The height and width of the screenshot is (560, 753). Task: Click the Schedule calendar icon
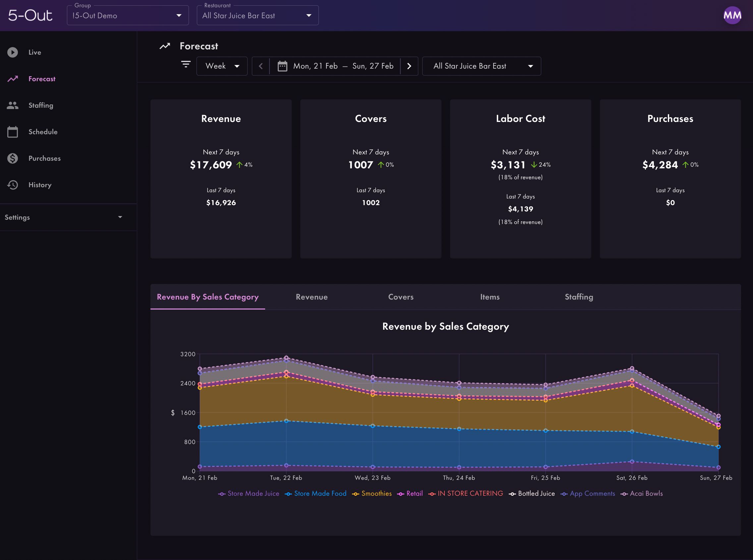(x=13, y=132)
